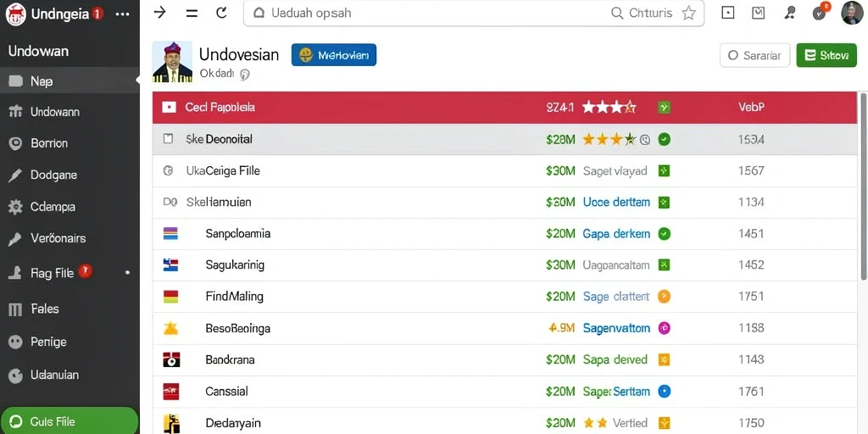
Task: Toggle checkbox in Cecl Fajpbisla header row
Action: [169, 108]
